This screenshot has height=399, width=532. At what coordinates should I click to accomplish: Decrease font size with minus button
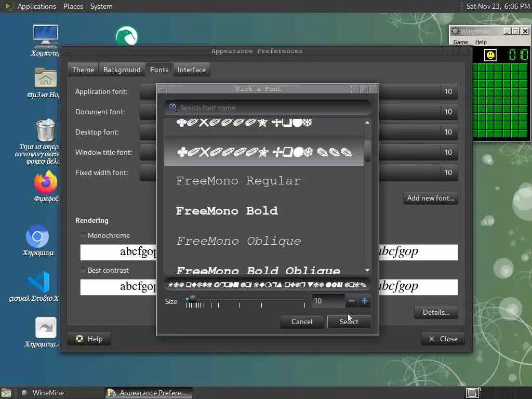pos(352,301)
